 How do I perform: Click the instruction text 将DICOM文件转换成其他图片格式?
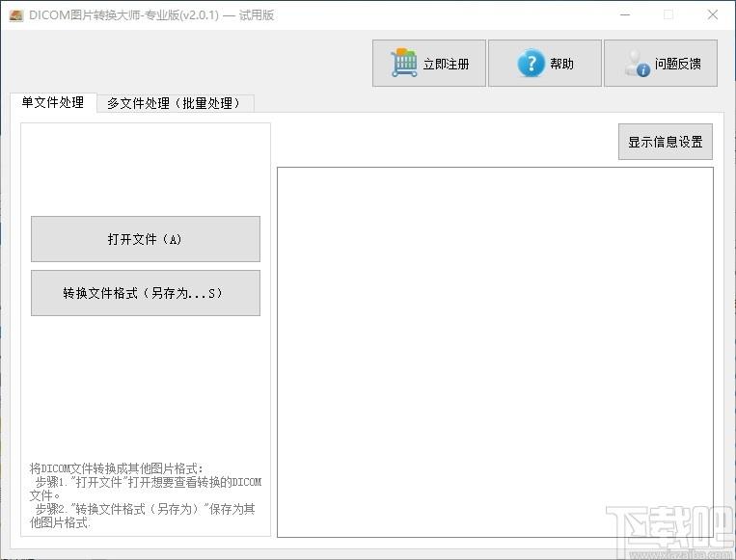pyautogui.click(x=117, y=468)
